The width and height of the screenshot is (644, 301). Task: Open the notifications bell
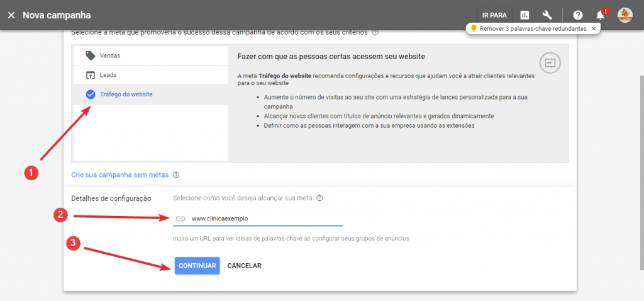601,15
